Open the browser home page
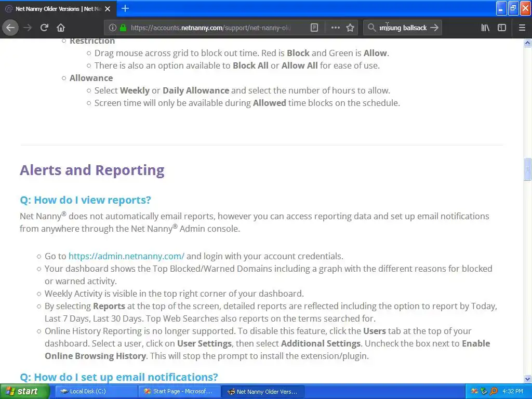This screenshot has width=532, height=399. pyautogui.click(x=61, y=28)
